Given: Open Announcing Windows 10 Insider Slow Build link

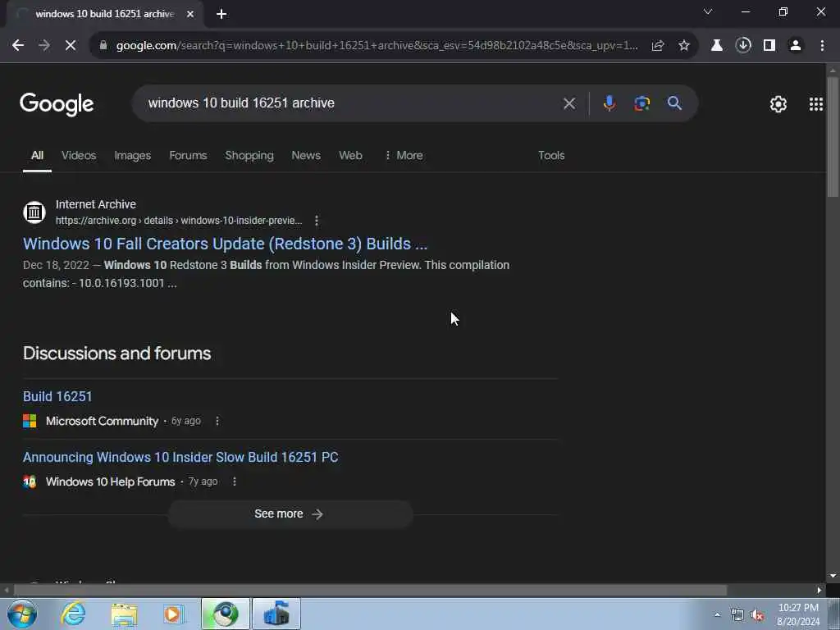Looking at the screenshot, I should pyautogui.click(x=180, y=457).
